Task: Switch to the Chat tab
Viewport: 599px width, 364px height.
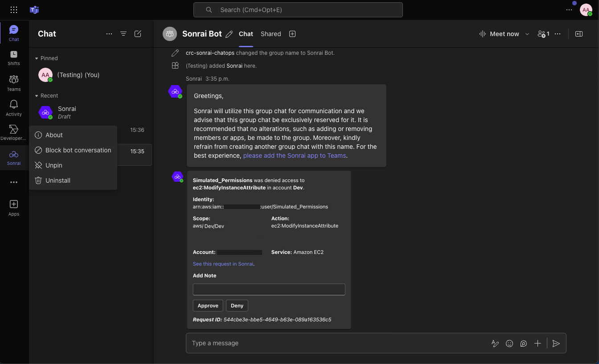Action: [246, 34]
